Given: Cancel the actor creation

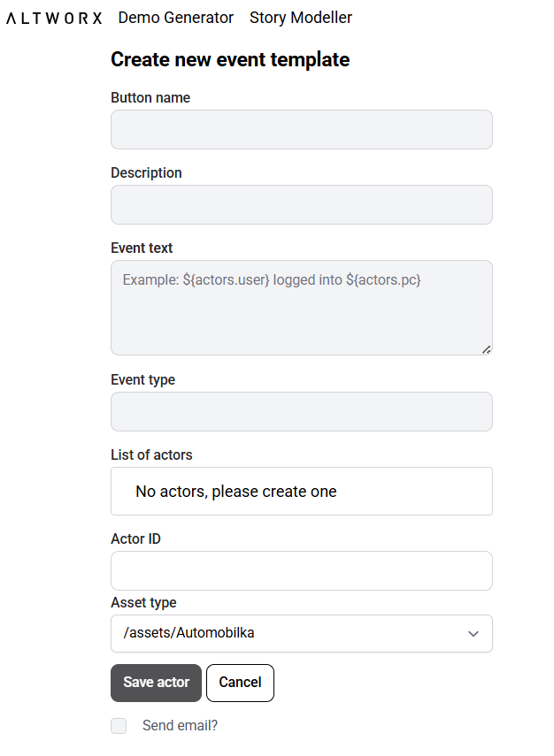Looking at the screenshot, I should tap(240, 683).
